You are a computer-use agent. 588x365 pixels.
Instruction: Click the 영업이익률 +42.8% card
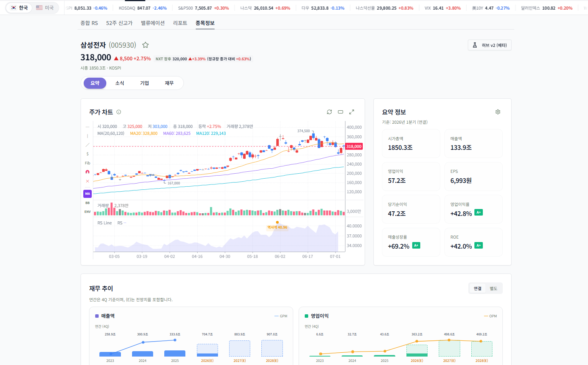point(474,209)
